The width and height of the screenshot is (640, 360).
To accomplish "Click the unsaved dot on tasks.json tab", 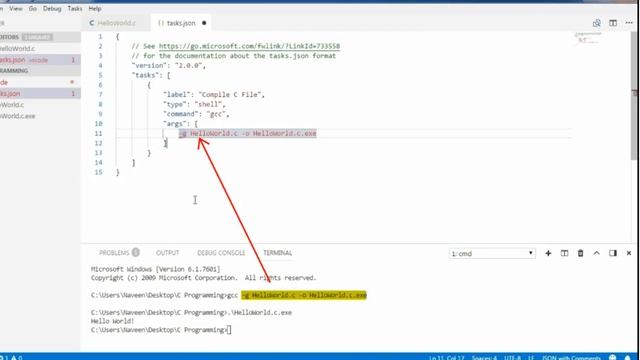I will 204,23.
